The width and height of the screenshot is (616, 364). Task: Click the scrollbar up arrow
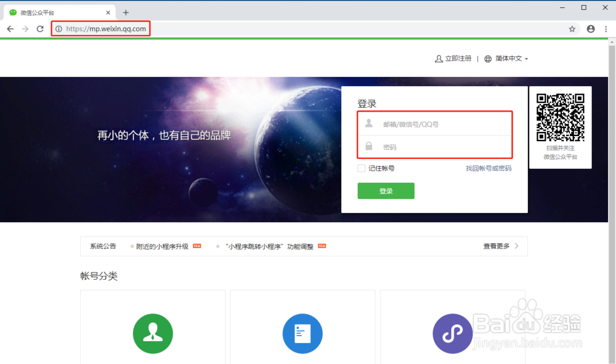tap(612, 41)
